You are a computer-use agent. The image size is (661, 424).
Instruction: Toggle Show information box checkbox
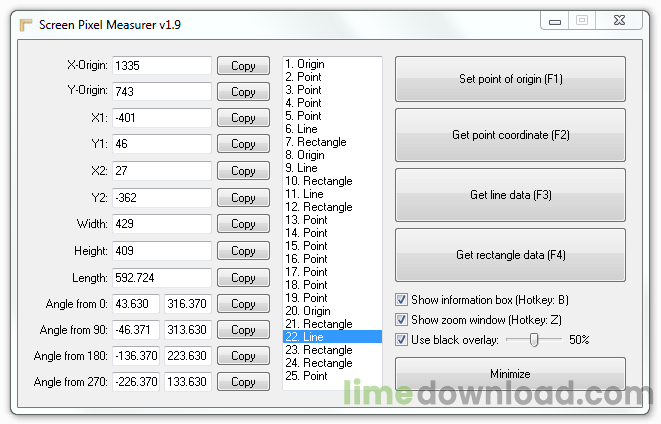pos(401,300)
